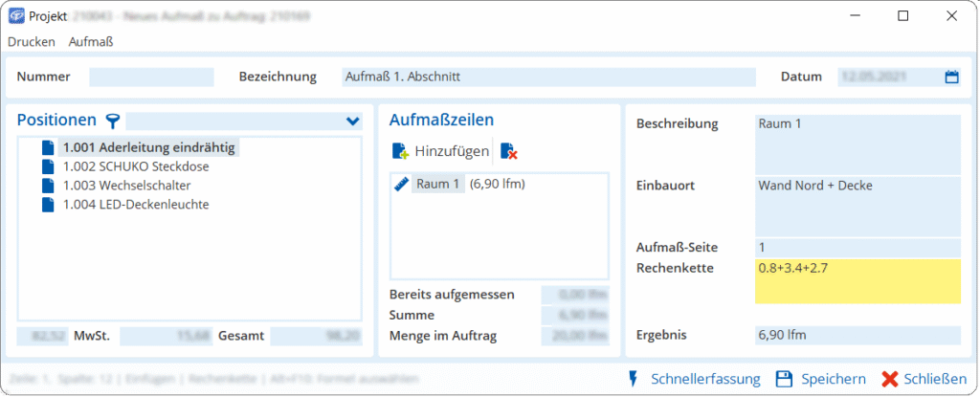Click the delete Aufmaßzeile icon
This screenshot has height=397, width=980.
click(508, 151)
